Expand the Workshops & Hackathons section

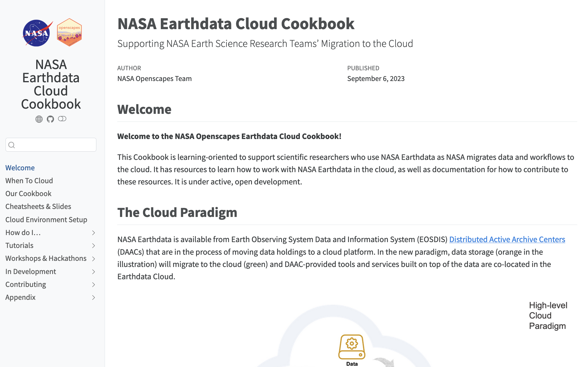tap(93, 259)
